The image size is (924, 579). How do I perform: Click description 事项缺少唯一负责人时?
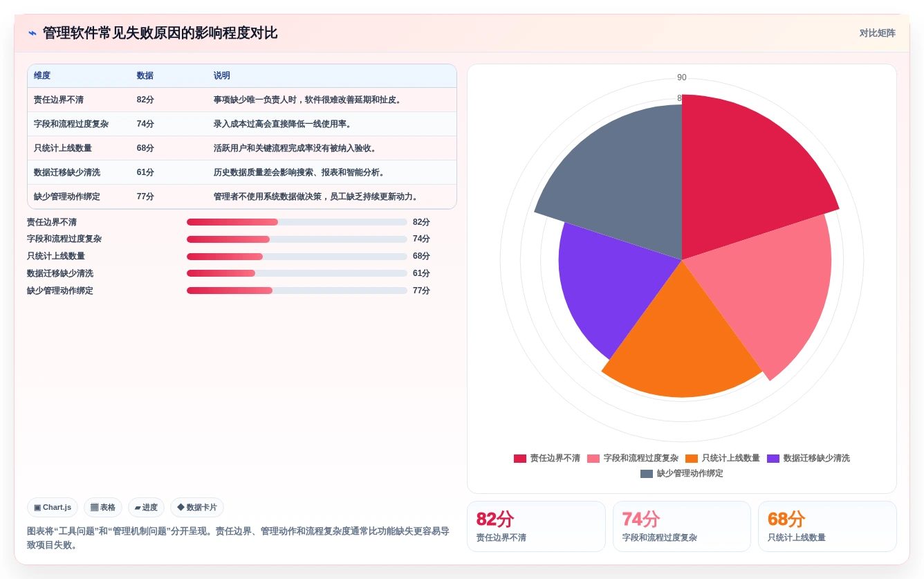pyautogui.click(x=255, y=100)
